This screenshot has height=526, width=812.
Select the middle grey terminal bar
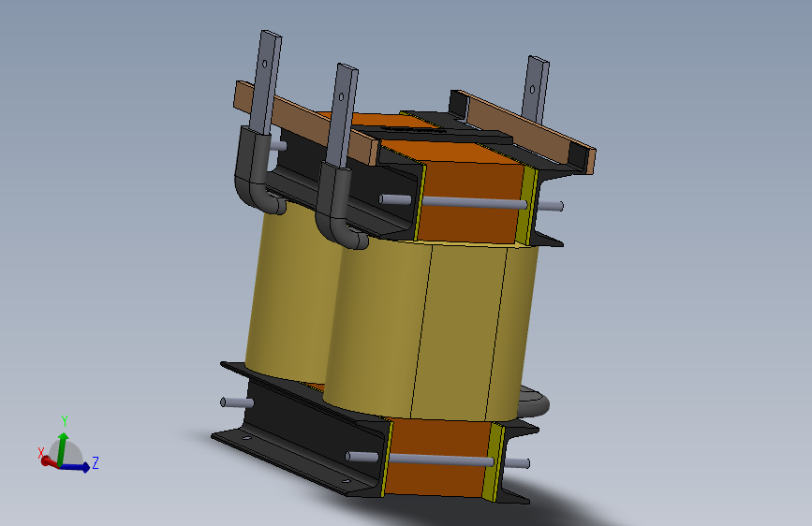[x=342, y=116]
